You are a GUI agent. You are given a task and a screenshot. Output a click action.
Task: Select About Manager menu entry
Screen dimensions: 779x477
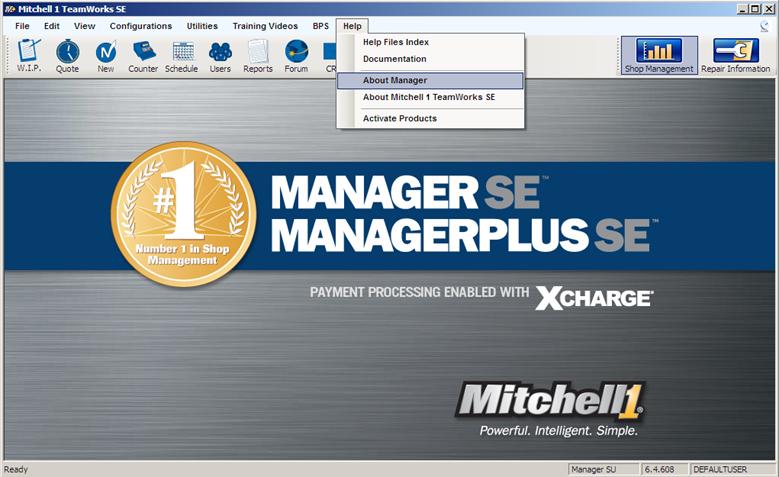click(x=430, y=80)
